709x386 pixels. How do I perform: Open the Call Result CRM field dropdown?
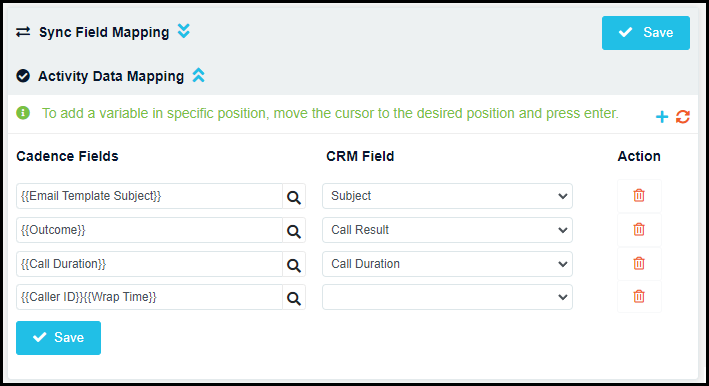(x=447, y=230)
